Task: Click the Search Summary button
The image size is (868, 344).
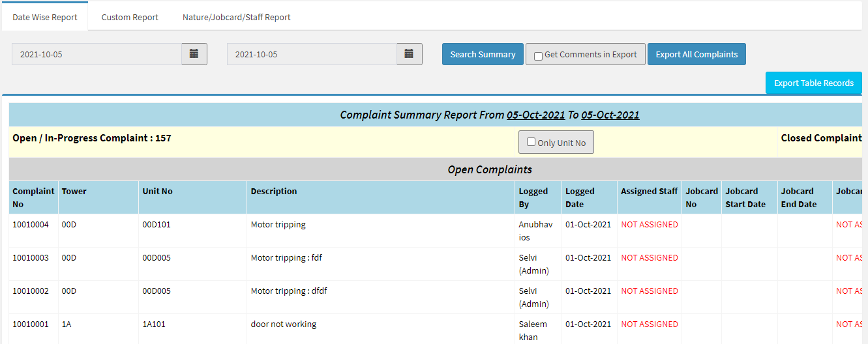Action: tap(483, 54)
